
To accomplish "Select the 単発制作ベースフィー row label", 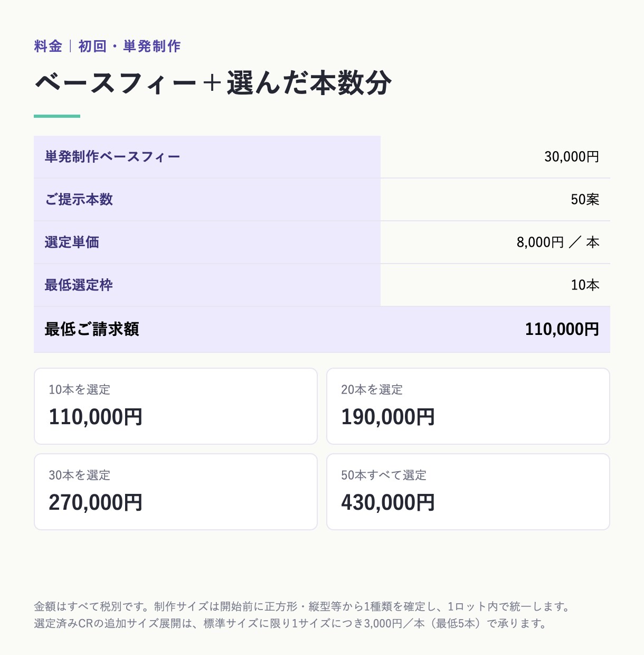I will [112, 157].
